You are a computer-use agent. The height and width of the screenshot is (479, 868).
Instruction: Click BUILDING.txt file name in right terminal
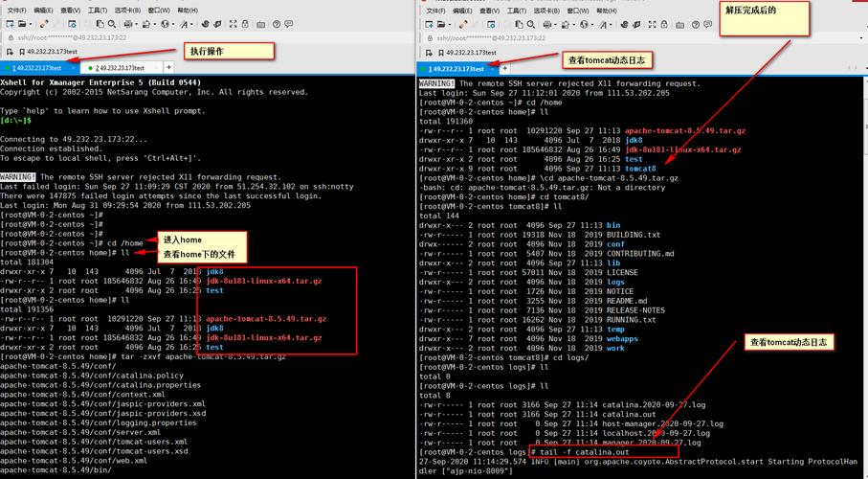[634, 235]
